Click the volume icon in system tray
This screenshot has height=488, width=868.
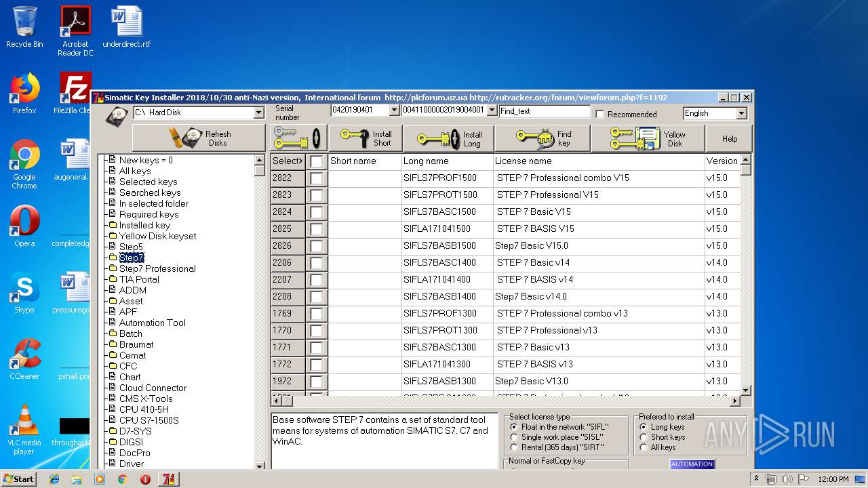787,479
